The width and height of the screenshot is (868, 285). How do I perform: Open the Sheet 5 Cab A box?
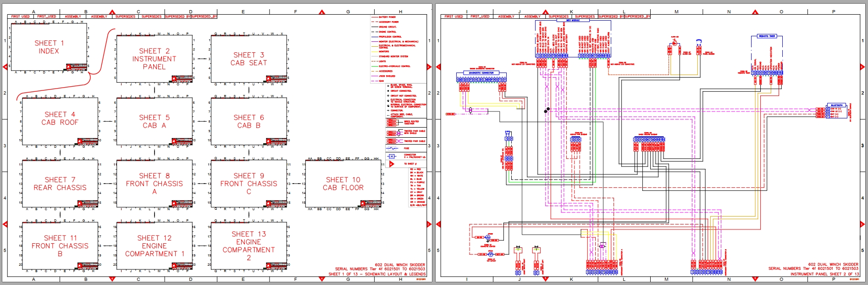pyautogui.click(x=154, y=122)
